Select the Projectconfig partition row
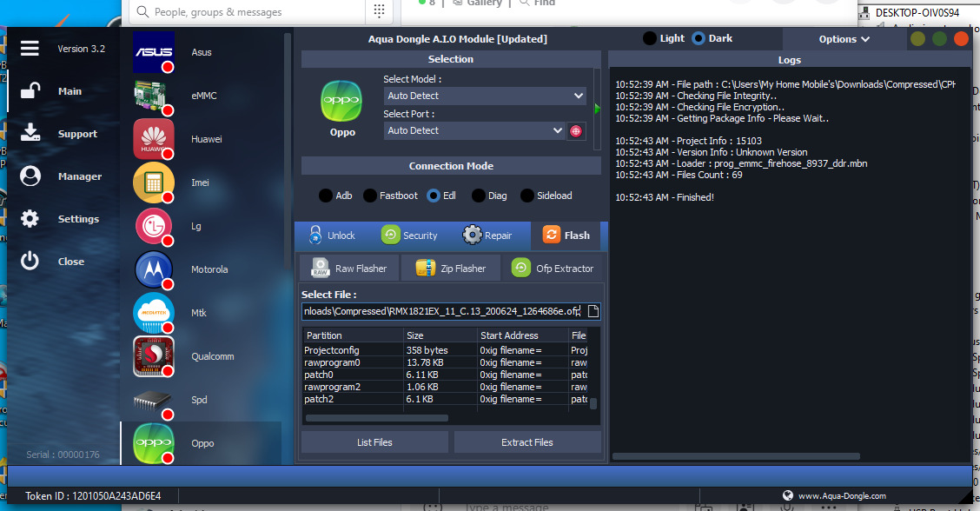The height and width of the screenshot is (511, 980). [x=446, y=350]
